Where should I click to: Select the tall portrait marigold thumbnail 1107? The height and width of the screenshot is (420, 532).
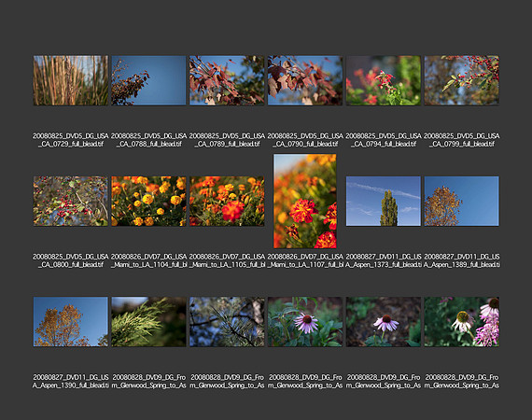(305, 202)
